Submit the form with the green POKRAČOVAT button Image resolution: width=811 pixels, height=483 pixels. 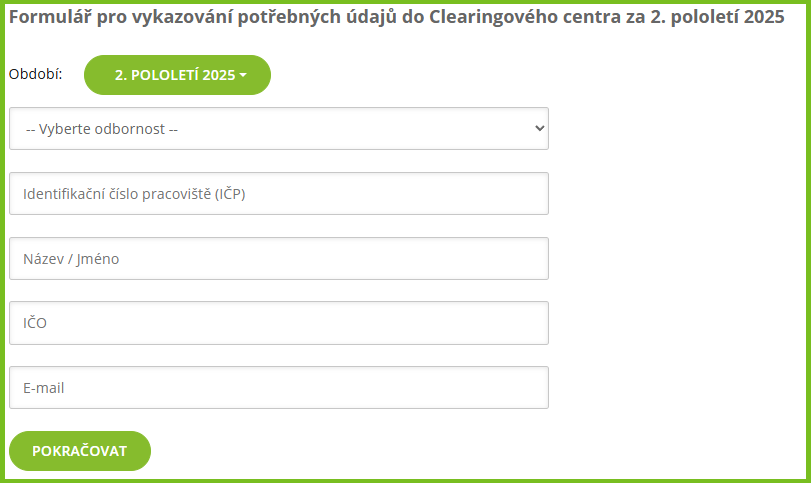(x=80, y=451)
